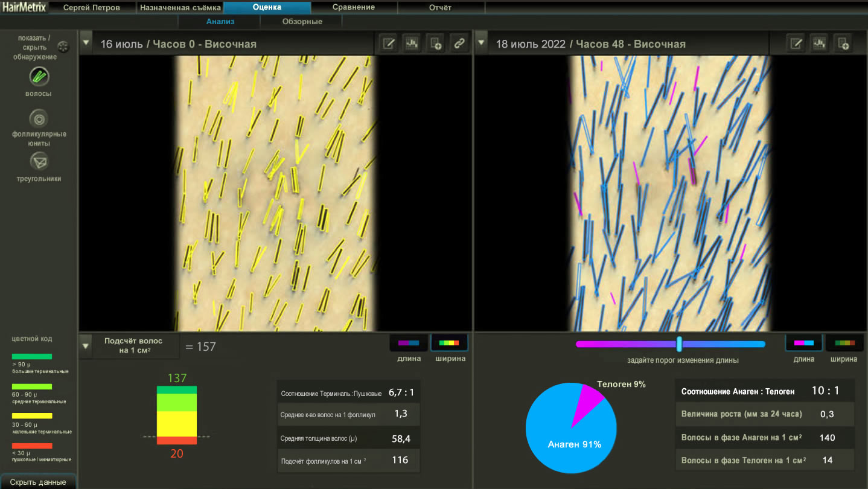Toggle волосы hair detection overlay
868x489 pixels.
[39, 77]
